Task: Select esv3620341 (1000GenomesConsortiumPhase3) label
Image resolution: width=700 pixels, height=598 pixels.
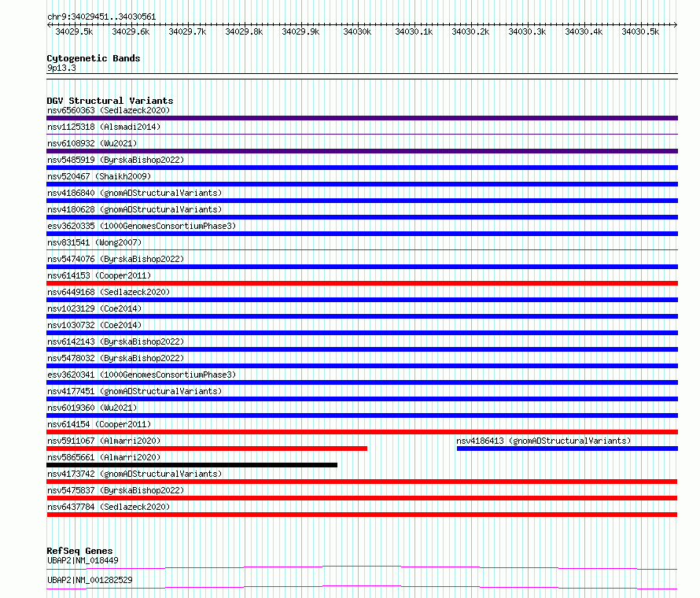Action: [142, 375]
